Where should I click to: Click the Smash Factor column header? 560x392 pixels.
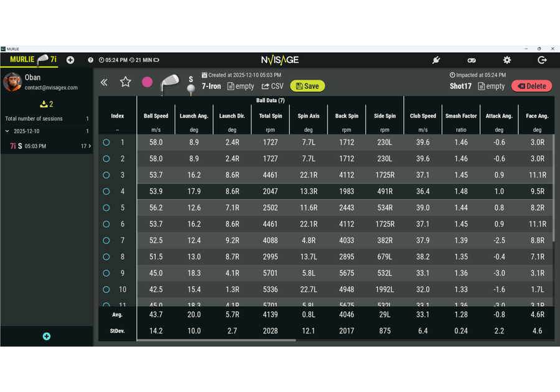pyautogui.click(x=461, y=116)
